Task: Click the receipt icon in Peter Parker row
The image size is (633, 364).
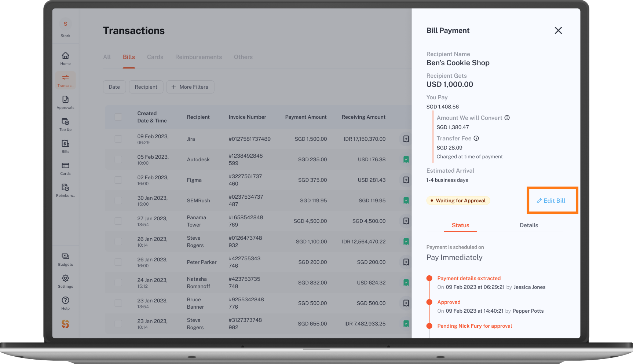Action: (x=406, y=262)
